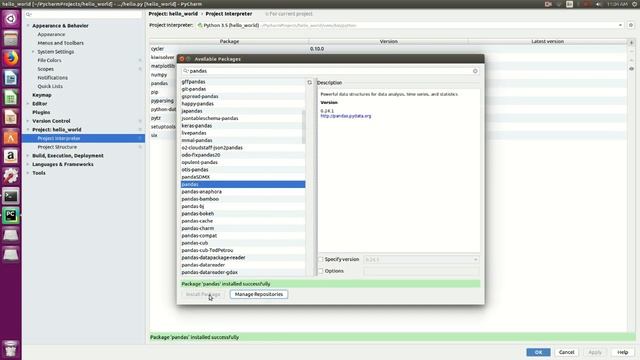This screenshot has width=640, height=360.
Task: Launch Files manager from the dock
Action: 11,38
